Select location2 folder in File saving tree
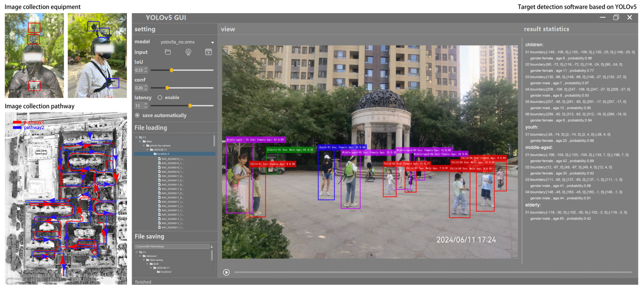Image resolution: width=644 pixels, height=291 pixels. (166, 272)
